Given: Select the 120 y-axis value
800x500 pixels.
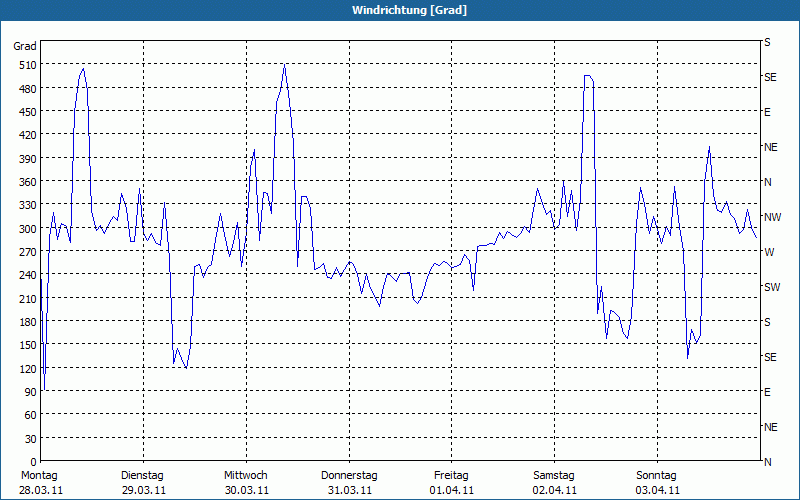Looking at the screenshot, I should tap(28, 368).
